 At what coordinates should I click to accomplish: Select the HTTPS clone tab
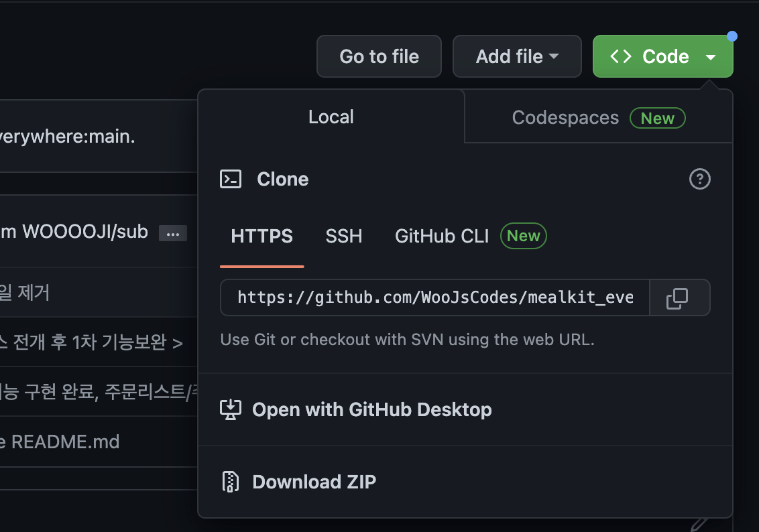pyautogui.click(x=262, y=237)
